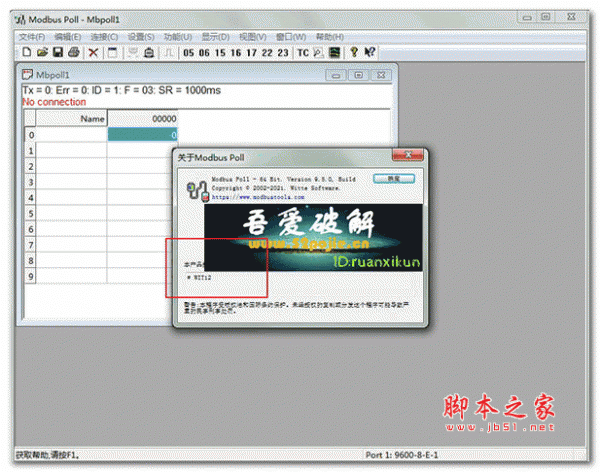Open the 显示(D) menu

(x=215, y=37)
